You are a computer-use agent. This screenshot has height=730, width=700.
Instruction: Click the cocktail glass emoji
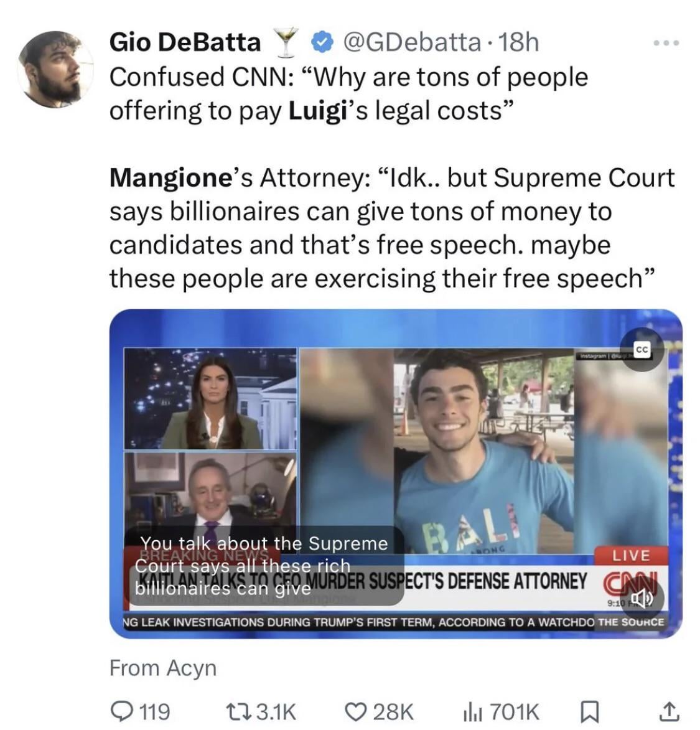tap(286, 42)
